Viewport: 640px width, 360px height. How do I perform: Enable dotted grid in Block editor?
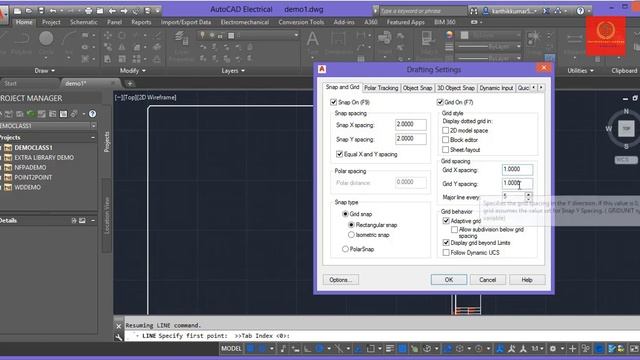(446, 140)
